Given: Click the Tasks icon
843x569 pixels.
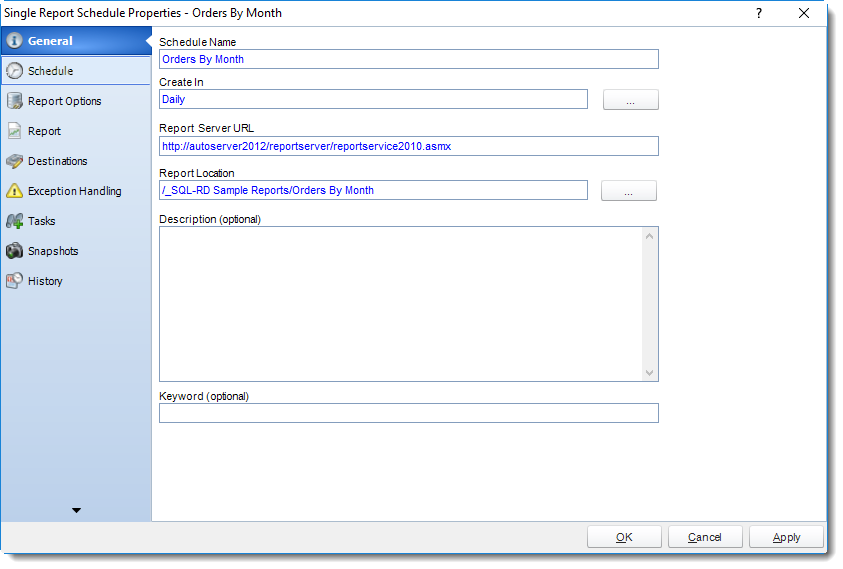Looking at the screenshot, I should (15, 221).
